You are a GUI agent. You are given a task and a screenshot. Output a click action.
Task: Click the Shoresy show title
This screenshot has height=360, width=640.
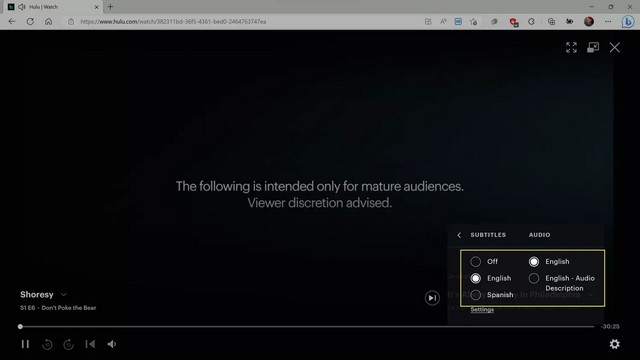click(x=37, y=294)
